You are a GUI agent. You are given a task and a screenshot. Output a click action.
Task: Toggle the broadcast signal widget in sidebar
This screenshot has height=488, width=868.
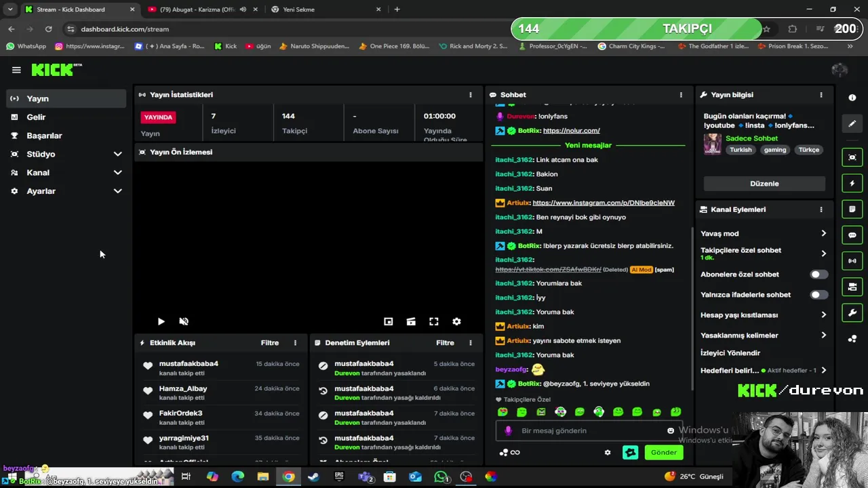coord(852,261)
